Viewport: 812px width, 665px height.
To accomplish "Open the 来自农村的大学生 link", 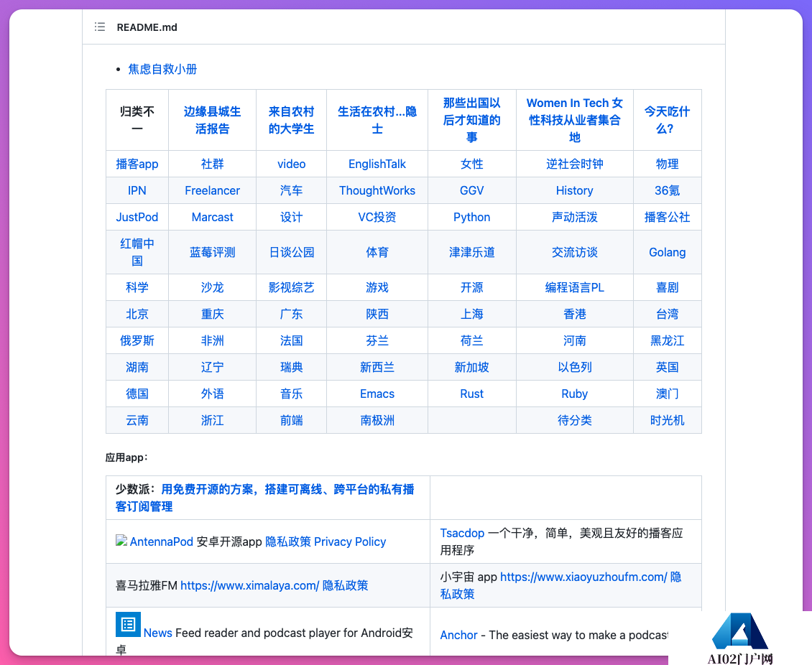I will [x=292, y=120].
